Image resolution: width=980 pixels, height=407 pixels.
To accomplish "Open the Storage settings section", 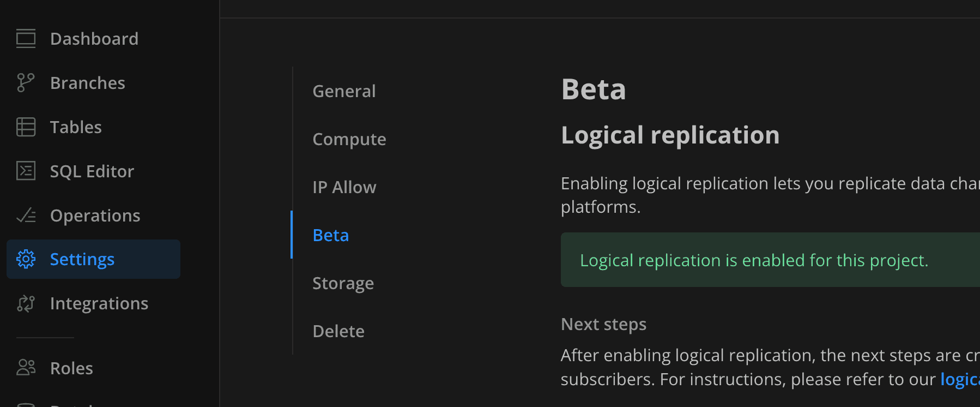I will pos(343,283).
